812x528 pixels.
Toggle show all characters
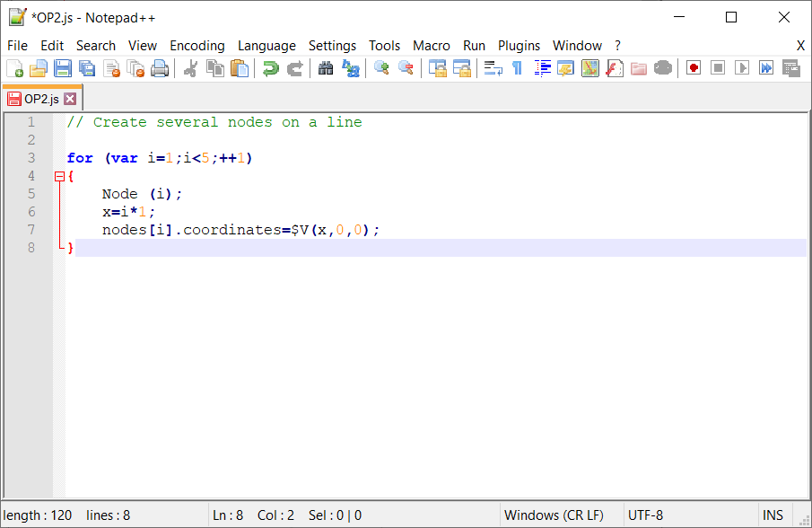[x=519, y=67]
